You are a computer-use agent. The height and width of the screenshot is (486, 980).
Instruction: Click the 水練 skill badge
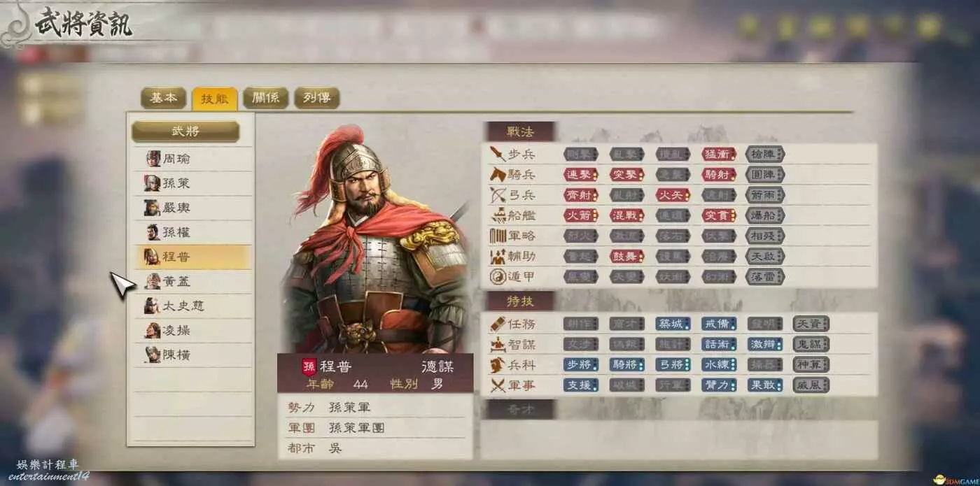[x=720, y=364]
